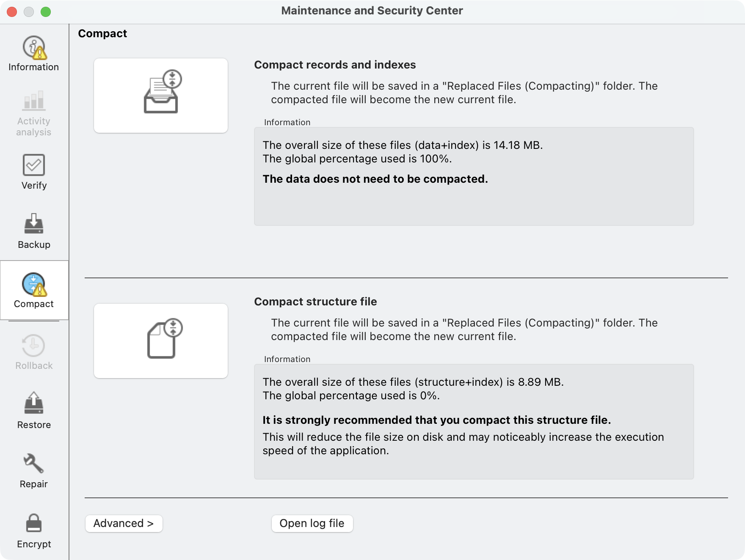Select the Verify checkmark icon
The height and width of the screenshot is (560, 745).
(x=34, y=165)
